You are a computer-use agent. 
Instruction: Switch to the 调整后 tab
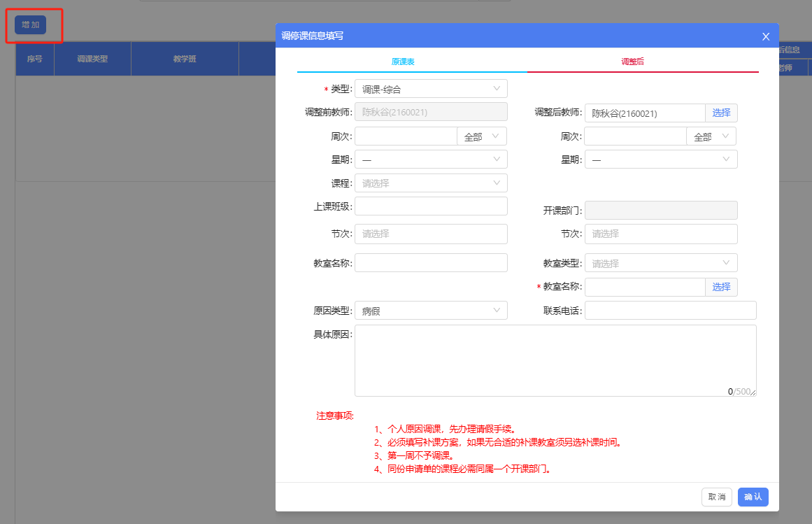[632, 62]
